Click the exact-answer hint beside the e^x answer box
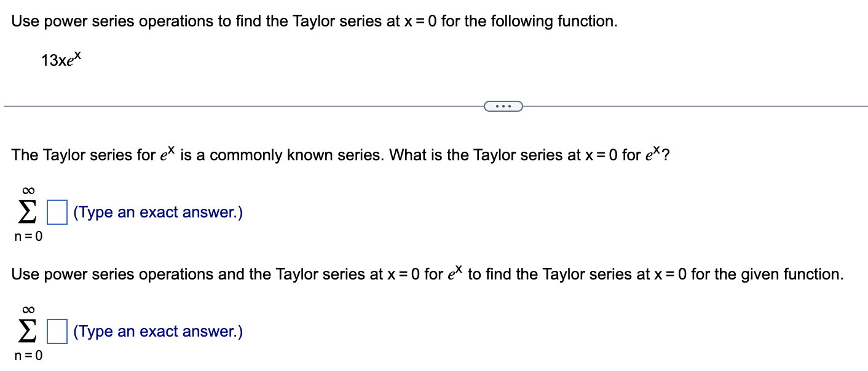Image resolution: width=868 pixels, height=371 pixels. 158,213
